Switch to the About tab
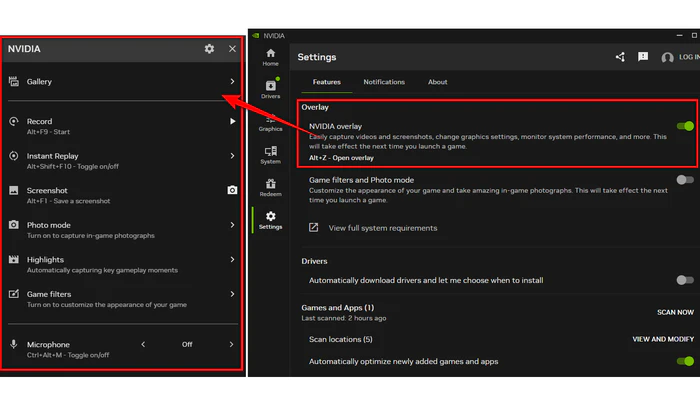Viewport: 700px width, 407px height. [x=438, y=82]
